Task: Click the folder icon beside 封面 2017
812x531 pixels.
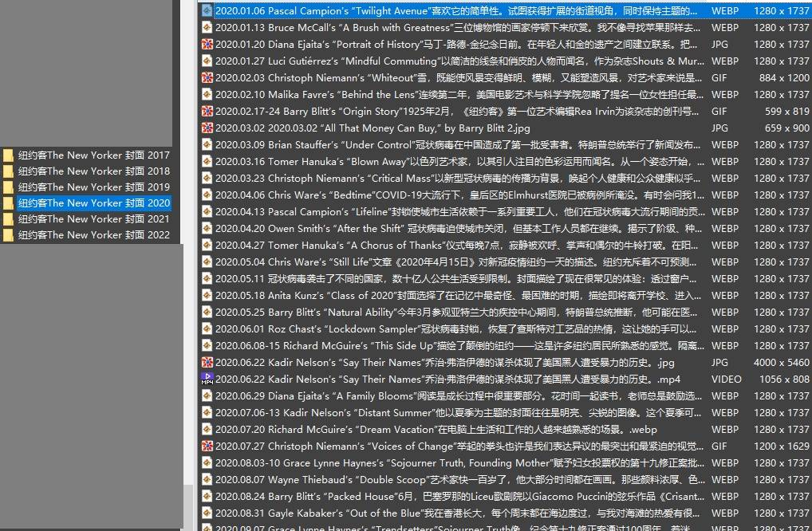Action: pos(8,155)
